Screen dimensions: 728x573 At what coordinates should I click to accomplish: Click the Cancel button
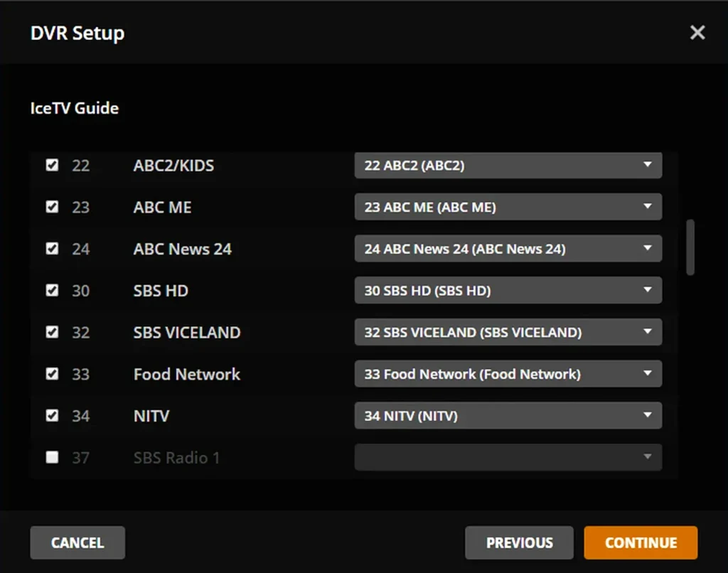(77, 542)
